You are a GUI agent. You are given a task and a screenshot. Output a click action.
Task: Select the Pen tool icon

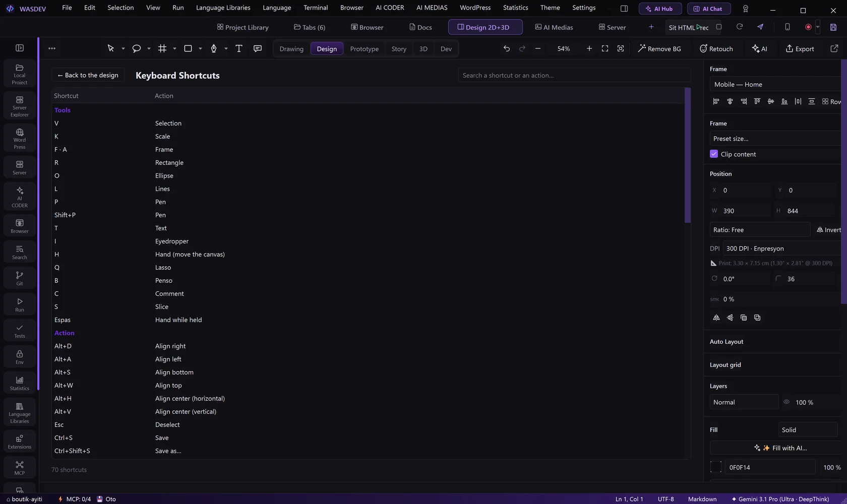tap(214, 48)
